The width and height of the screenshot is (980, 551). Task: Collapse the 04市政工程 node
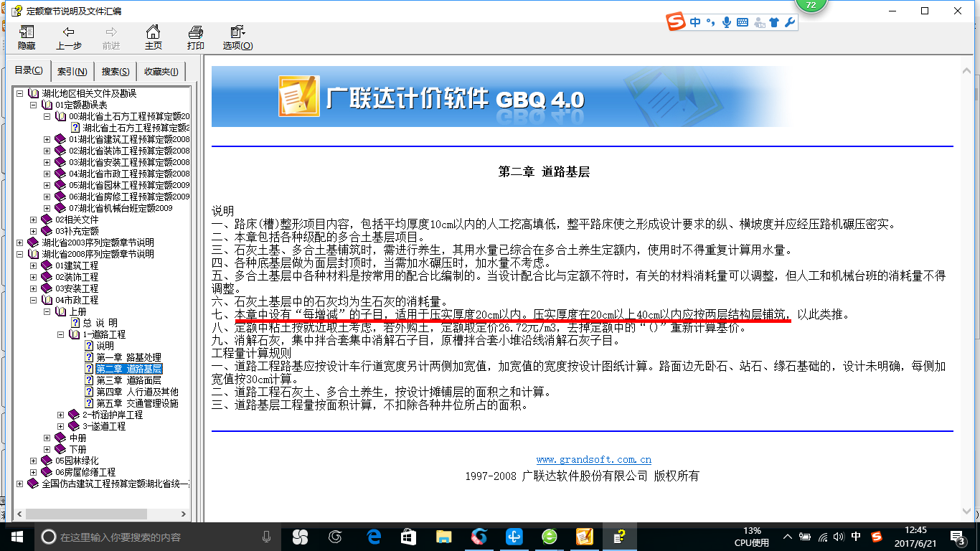coord(33,300)
